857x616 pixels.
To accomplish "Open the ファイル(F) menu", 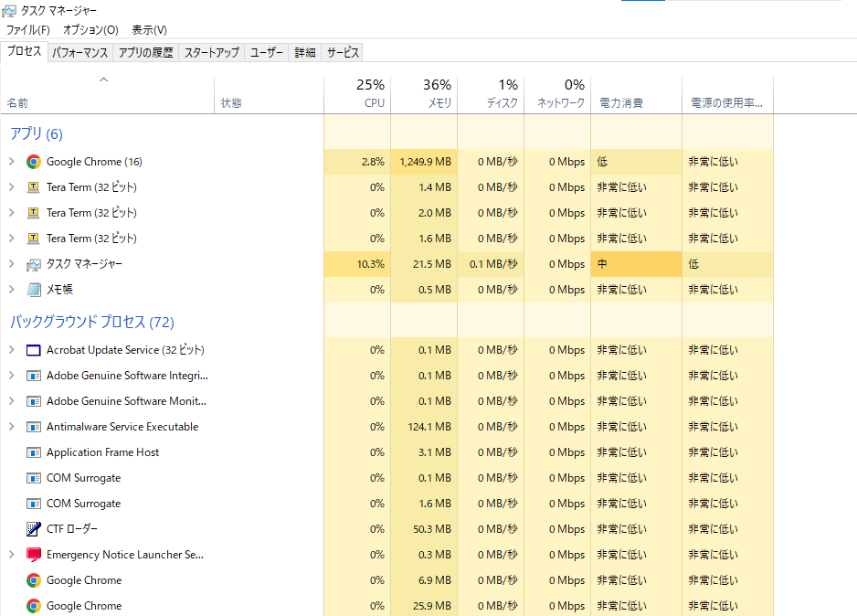I will coord(28,30).
